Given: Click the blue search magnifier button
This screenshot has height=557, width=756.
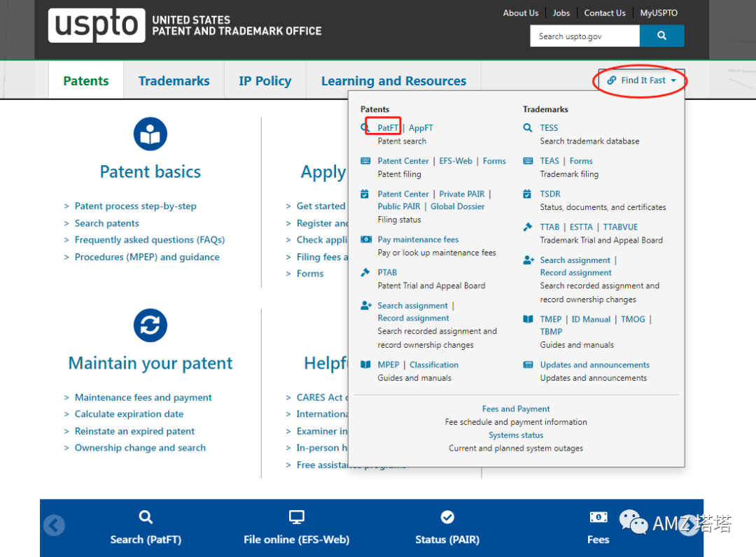Looking at the screenshot, I should [661, 36].
